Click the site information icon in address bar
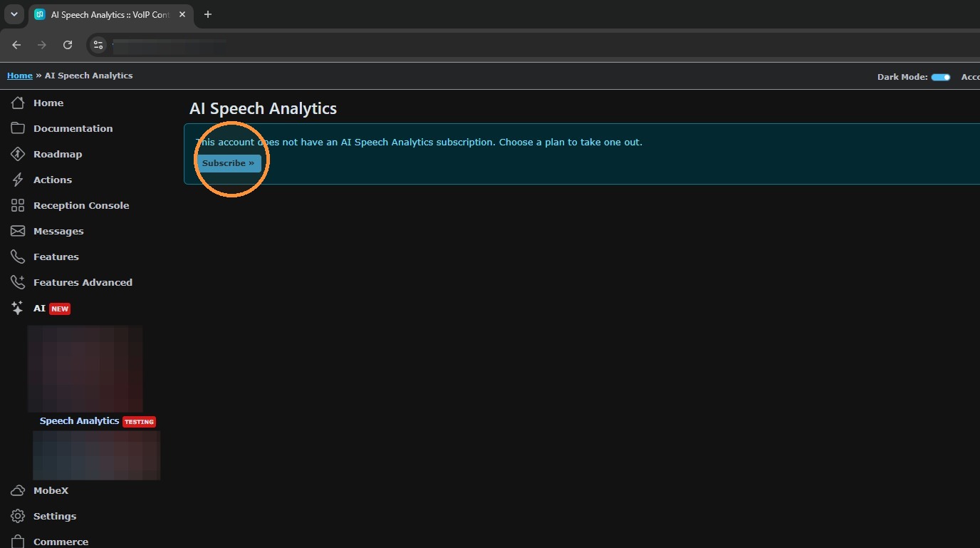Image resolution: width=980 pixels, height=548 pixels. click(98, 45)
